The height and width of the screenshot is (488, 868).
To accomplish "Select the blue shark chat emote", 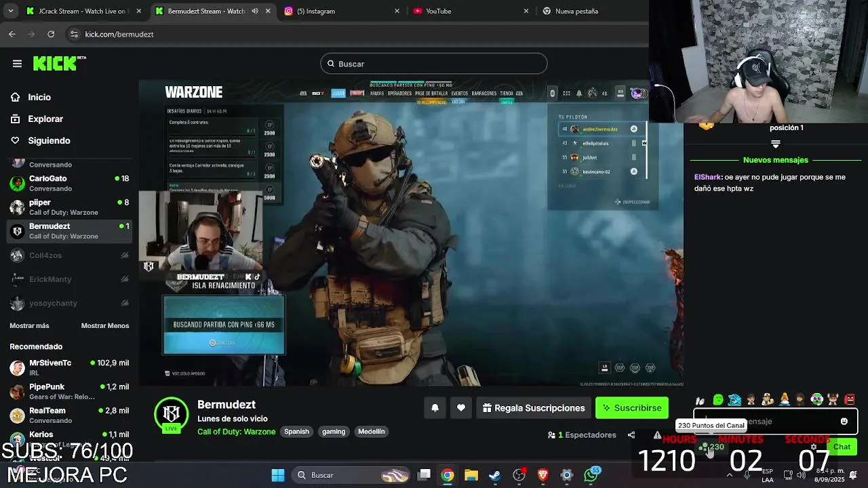I will point(734,399).
